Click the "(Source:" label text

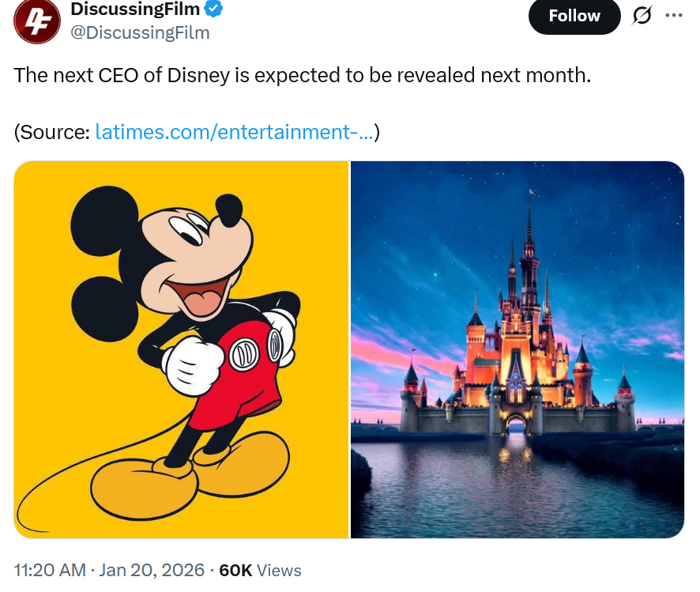(52, 132)
